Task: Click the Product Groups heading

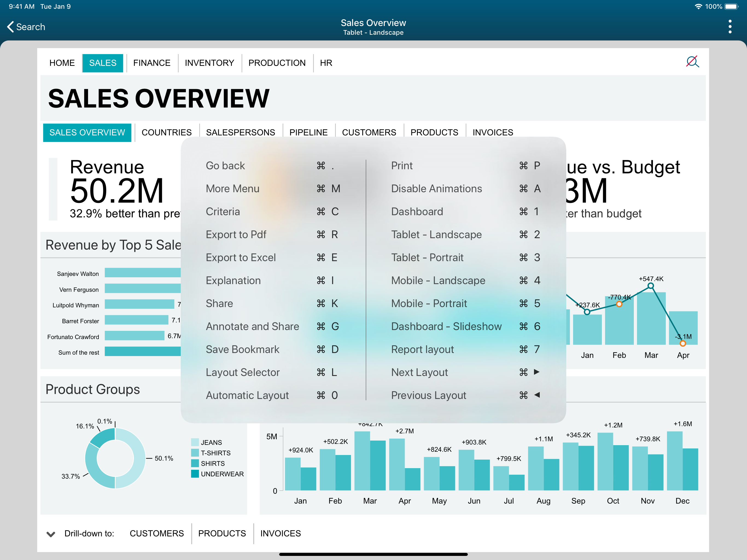Action: point(92,389)
